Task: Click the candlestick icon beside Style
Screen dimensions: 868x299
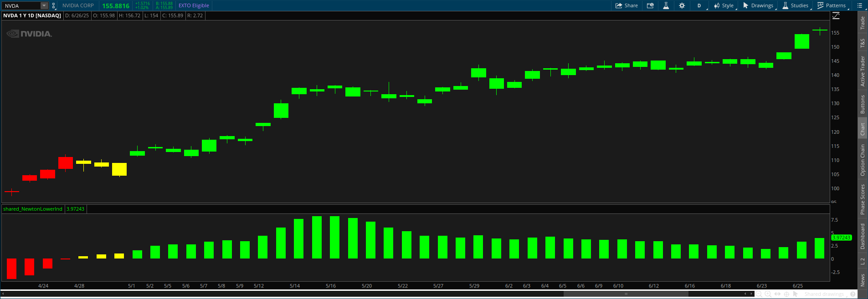Action: click(717, 5)
